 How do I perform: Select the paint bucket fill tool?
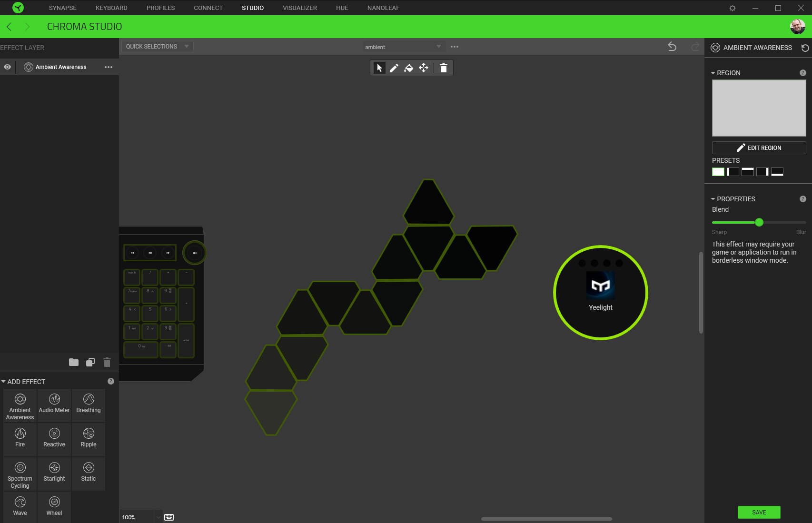pos(409,68)
